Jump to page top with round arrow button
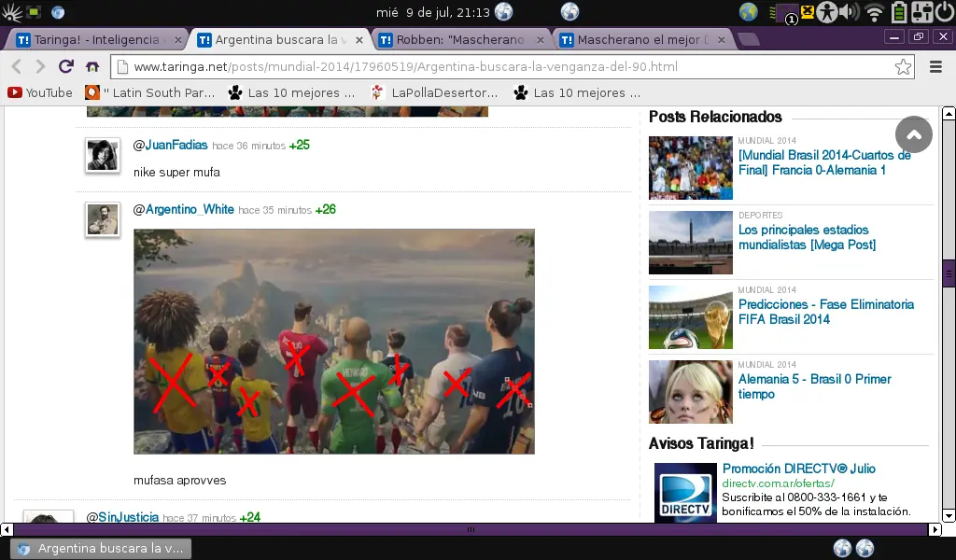956x560 pixels. click(x=913, y=134)
